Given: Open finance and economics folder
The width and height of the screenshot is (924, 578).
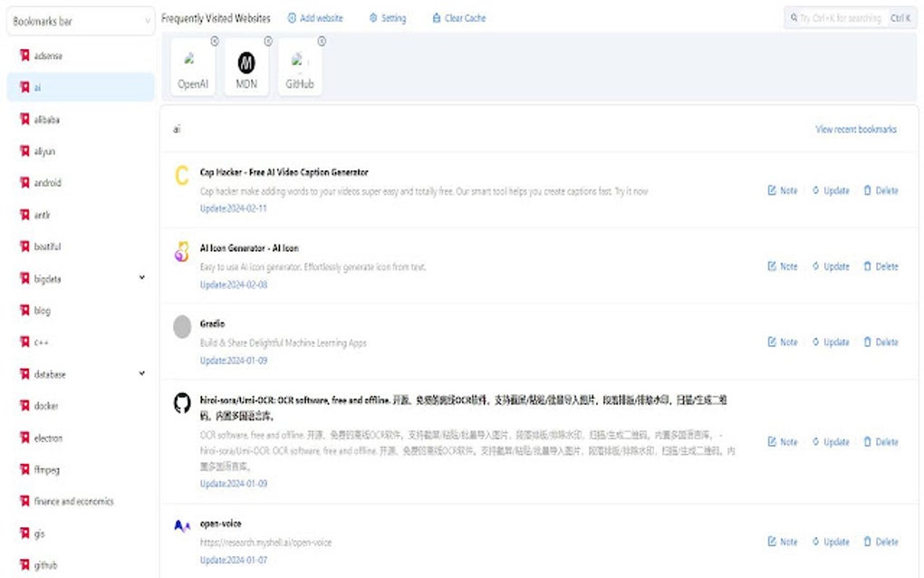Looking at the screenshot, I should pyautogui.click(x=81, y=501).
